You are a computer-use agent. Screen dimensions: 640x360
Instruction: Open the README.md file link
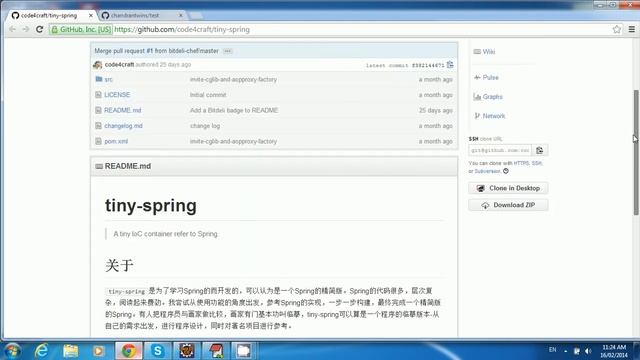(x=122, y=110)
